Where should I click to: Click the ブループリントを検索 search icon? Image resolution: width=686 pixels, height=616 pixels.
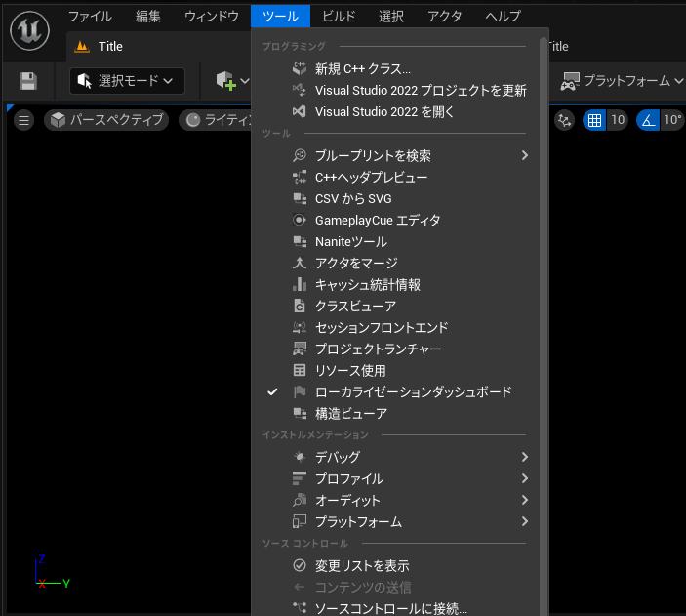300,155
